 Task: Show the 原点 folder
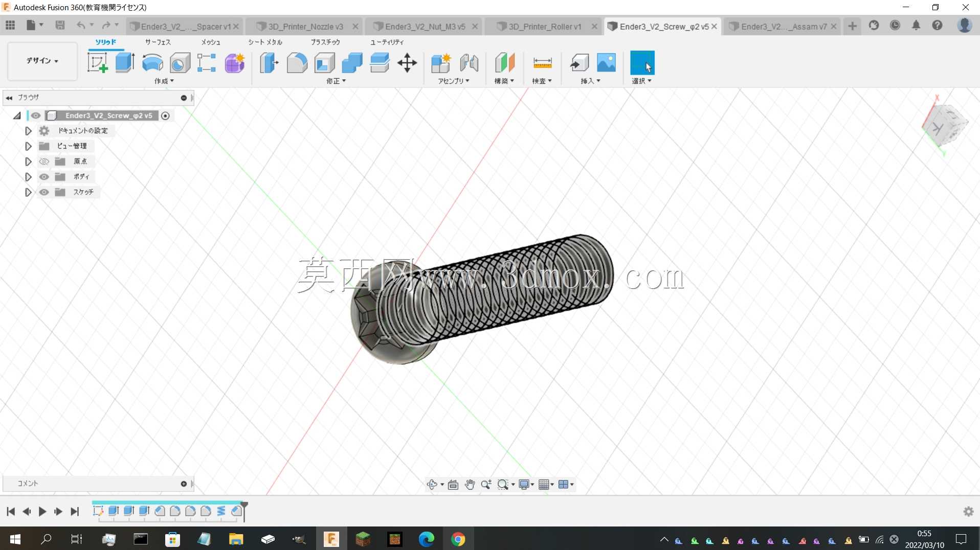(44, 162)
